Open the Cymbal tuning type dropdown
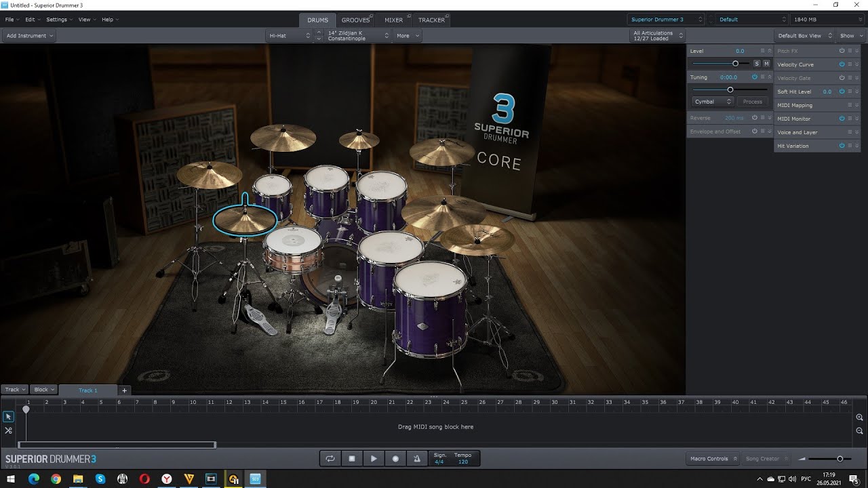868x488 pixels. [713, 102]
